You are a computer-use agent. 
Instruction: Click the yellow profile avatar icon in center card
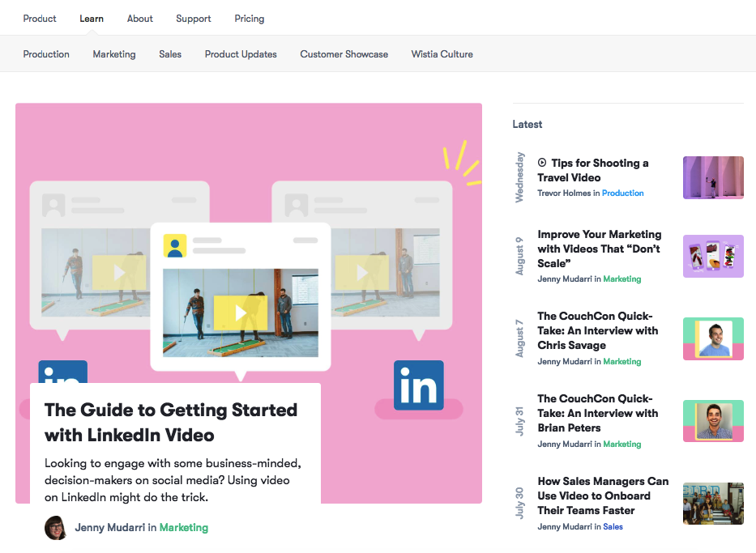click(175, 245)
